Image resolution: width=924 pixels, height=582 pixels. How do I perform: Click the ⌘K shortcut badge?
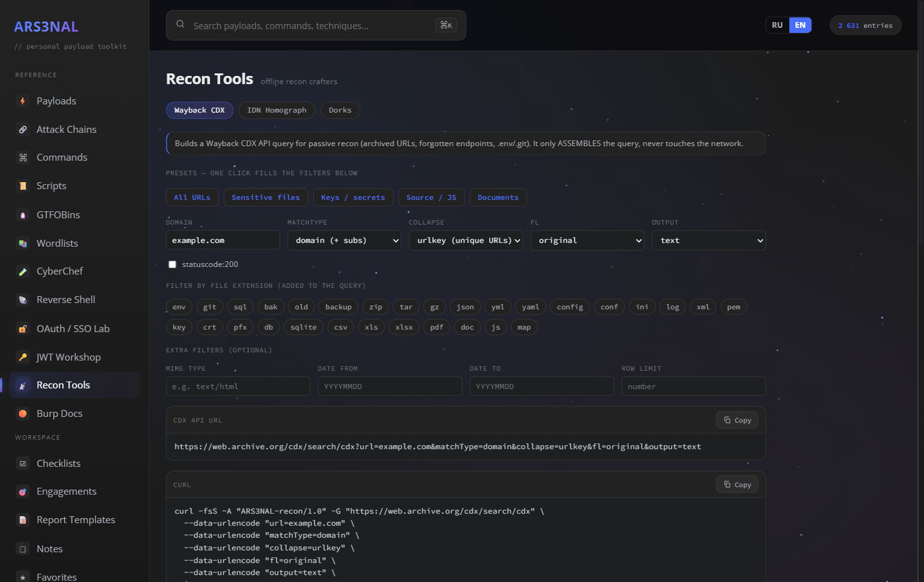coord(446,25)
